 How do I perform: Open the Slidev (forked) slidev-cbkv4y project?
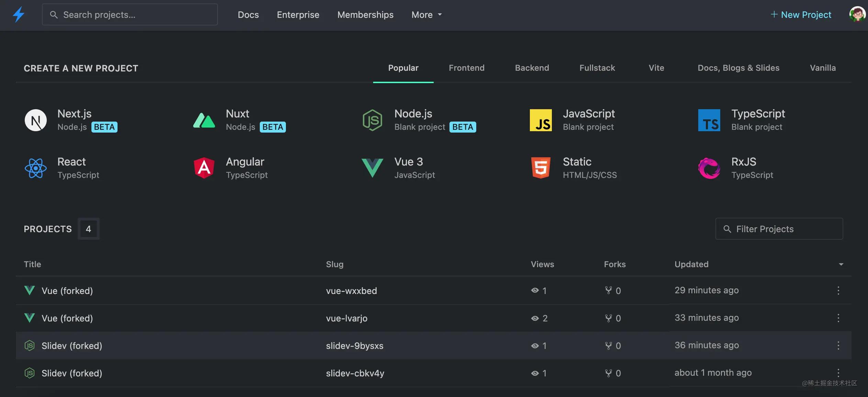pyautogui.click(x=72, y=373)
